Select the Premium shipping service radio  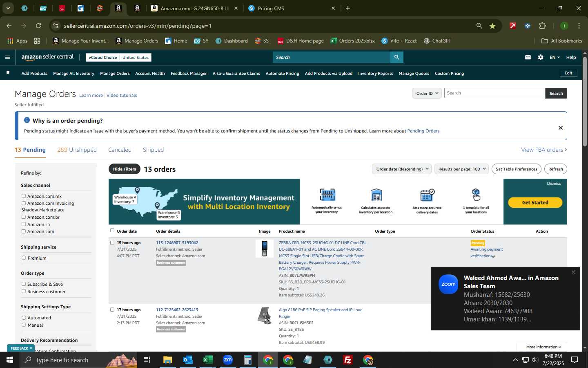pyautogui.click(x=24, y=258)
